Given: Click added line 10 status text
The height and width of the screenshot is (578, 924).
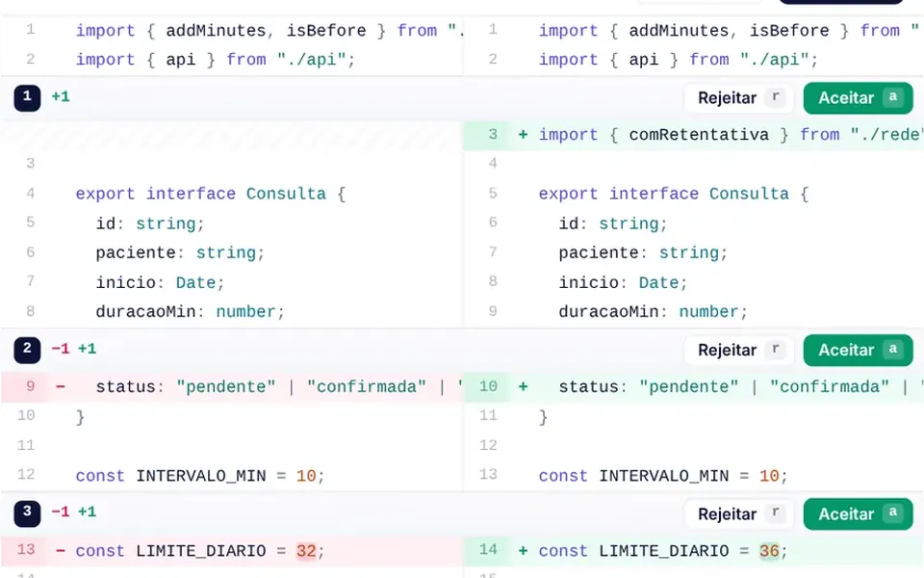Looking at the screenshot, I should pos(741,387).
